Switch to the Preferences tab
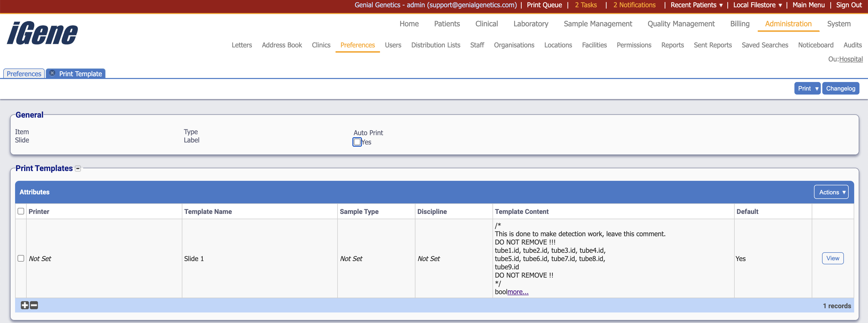Viewport: 868px width, 323px height. click(24, 74)
